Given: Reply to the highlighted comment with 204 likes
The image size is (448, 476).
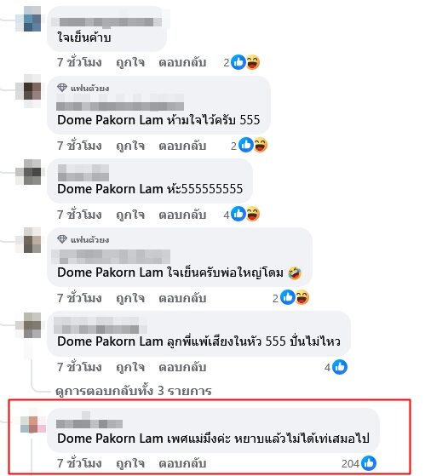Looking at the screenshot, I should (182, 463).
